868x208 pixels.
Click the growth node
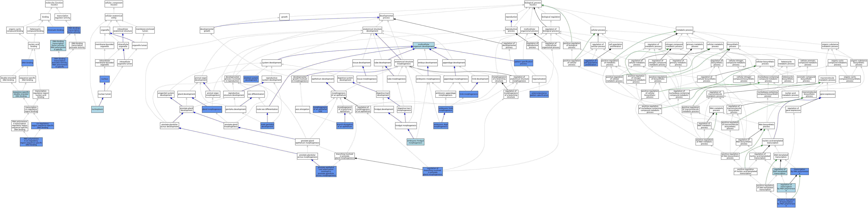tap(284, 17)
